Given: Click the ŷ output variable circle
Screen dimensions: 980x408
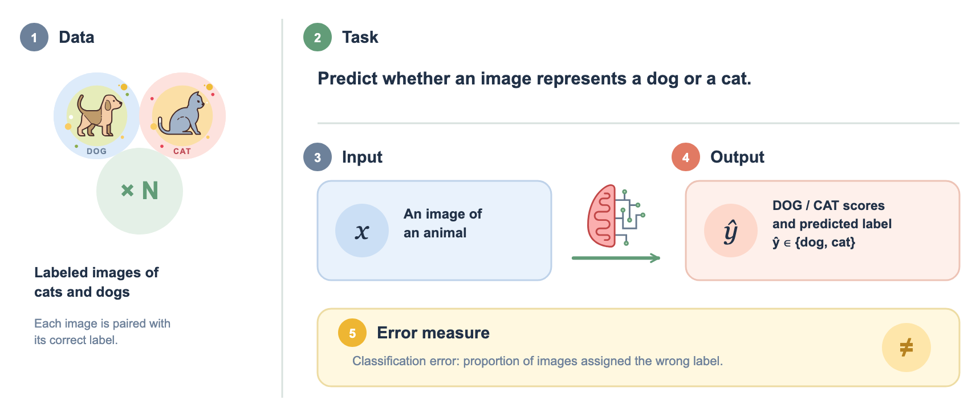Looking at the screenshot, I should (731, 231).
